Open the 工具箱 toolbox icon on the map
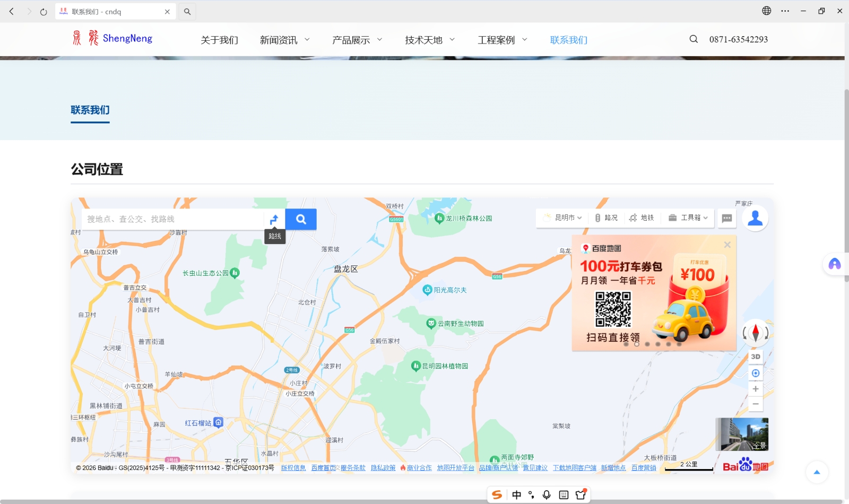This screenshot has width=849, height=504. pyautogui.click(x=686, y=218)
